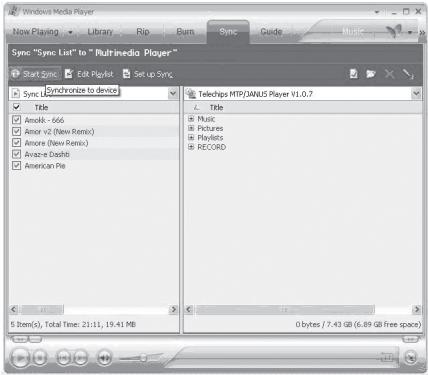Click the Set up Sync icon
Viewport: 428px width, 375px height.
click(x=126, y=74)
